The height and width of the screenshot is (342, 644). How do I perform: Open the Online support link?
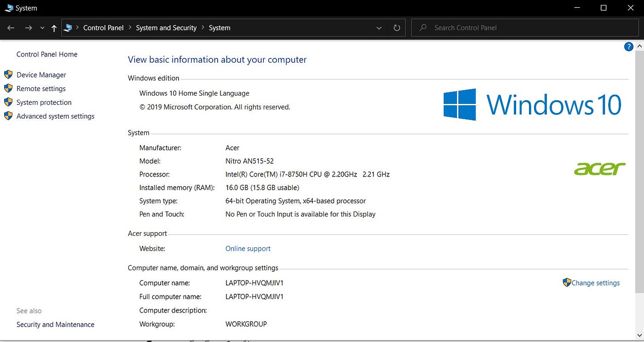(247, 248)
